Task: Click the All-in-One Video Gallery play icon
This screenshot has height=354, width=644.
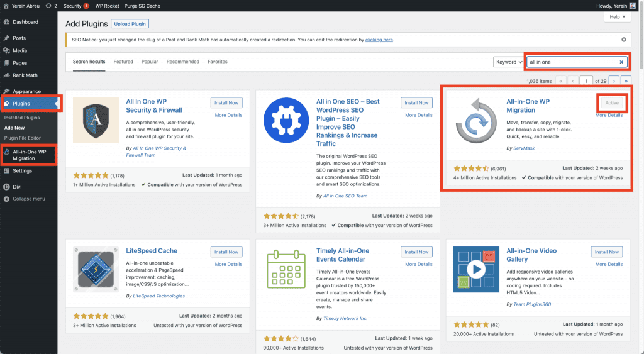Action: [476, 269]
